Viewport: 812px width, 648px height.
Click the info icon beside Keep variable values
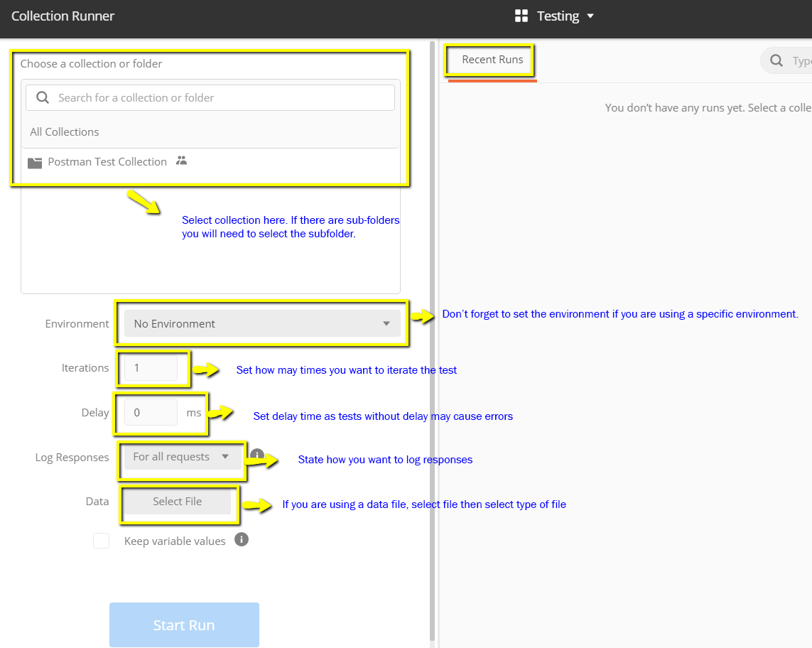point(242,540)
